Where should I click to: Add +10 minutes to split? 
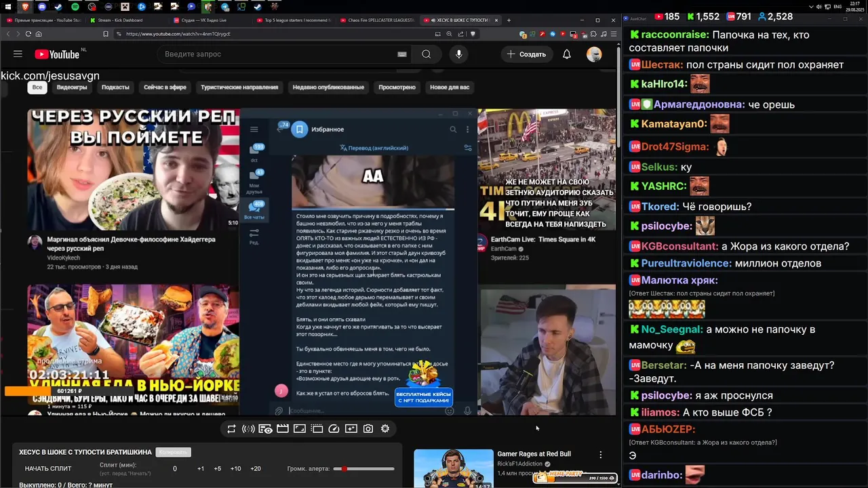click(x=235, y=469)
